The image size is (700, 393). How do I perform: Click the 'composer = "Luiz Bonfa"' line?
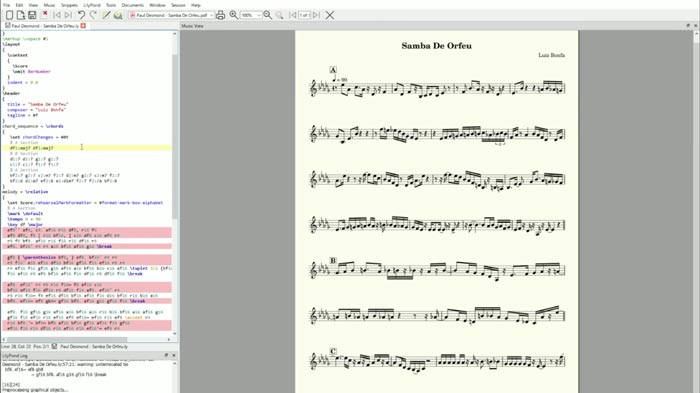pos(36,109)
